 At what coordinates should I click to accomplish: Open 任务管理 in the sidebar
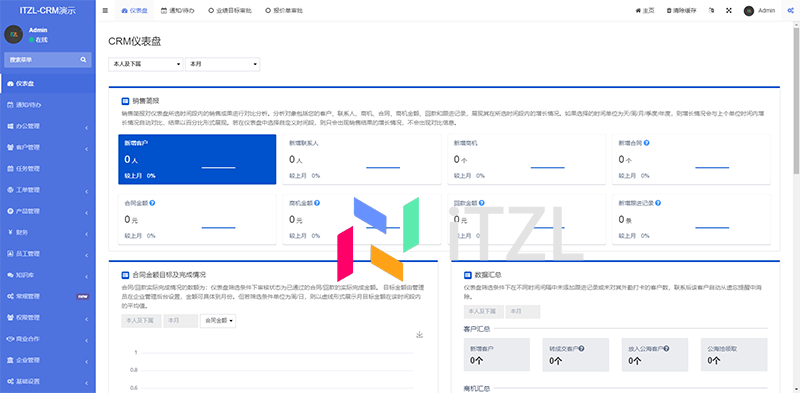pyautogui.click(x=48, y=168)
